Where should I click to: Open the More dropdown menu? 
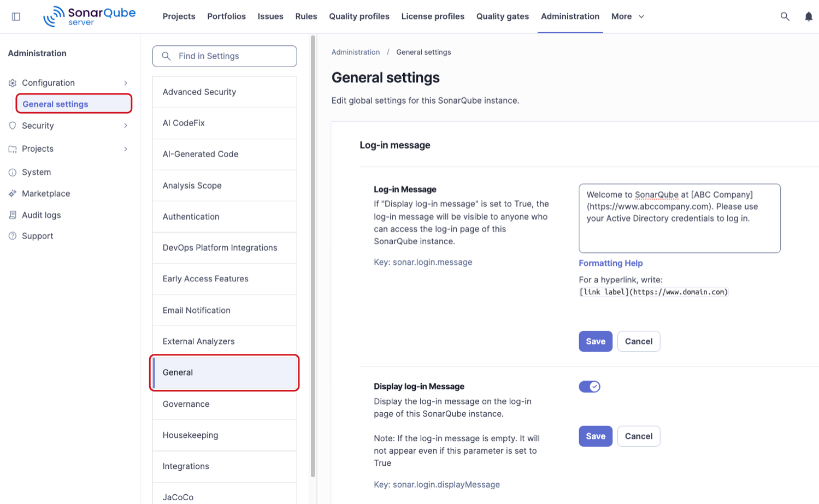628,16
